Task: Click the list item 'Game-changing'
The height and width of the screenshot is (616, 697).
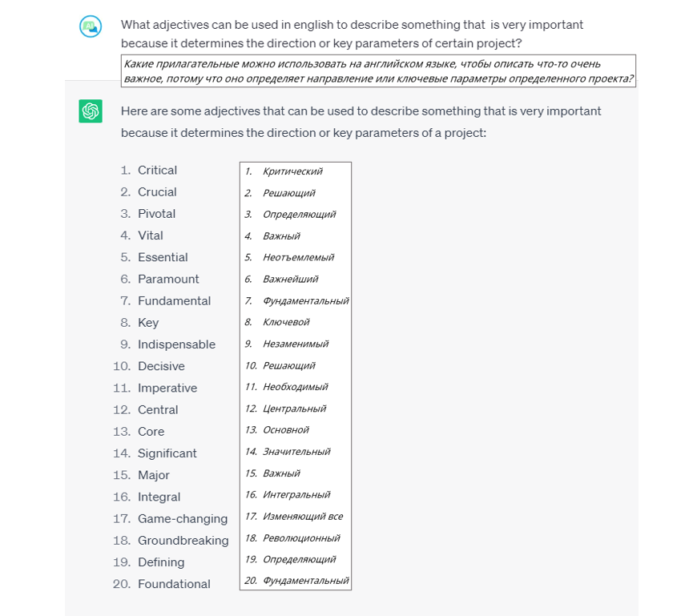Action: point(182,518)
